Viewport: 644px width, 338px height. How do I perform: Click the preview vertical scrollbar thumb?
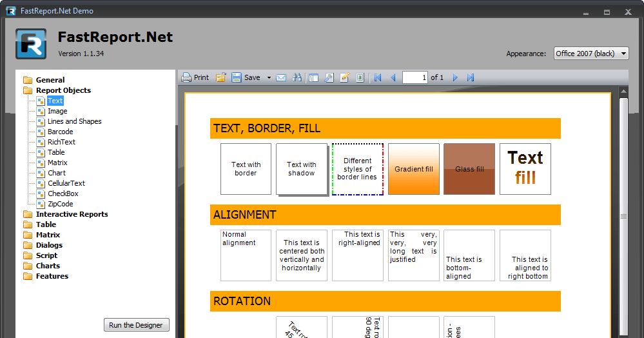623,216
